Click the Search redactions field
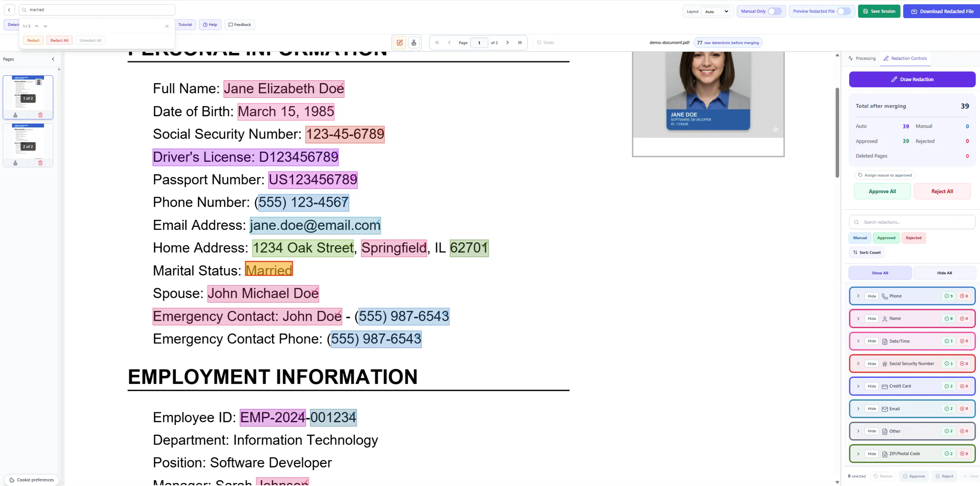The image size is (980, 486). [x=912, y=222]
